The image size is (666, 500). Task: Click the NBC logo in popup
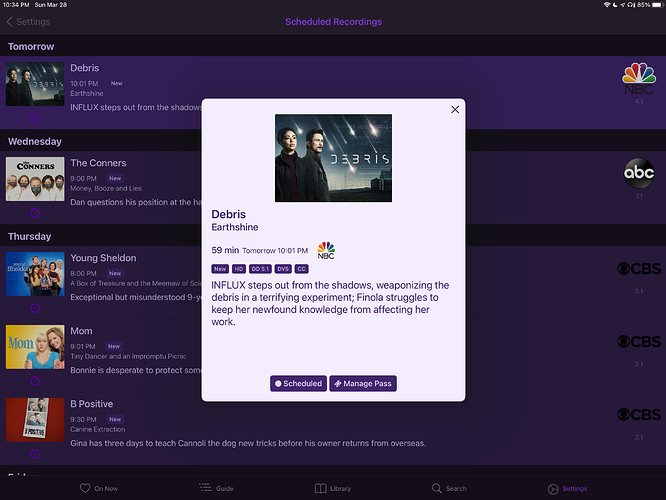pyautogui.click(x=326, y=250)
